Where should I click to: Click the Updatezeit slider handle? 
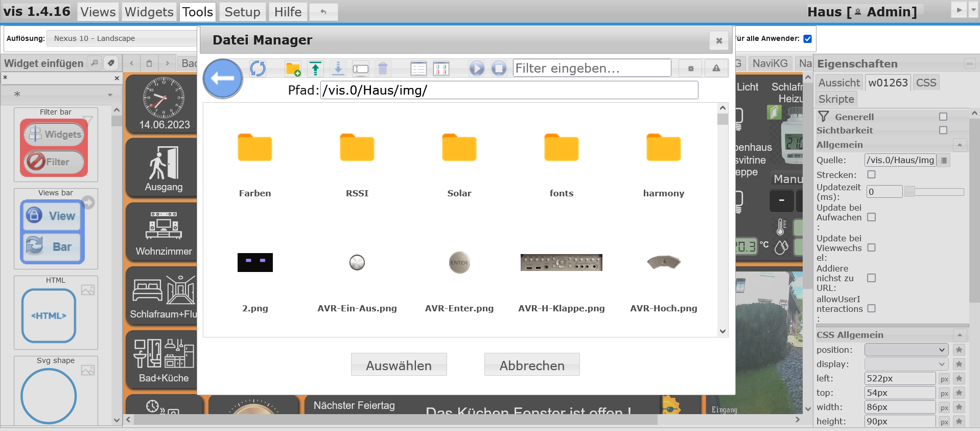[x=909, y=192]
